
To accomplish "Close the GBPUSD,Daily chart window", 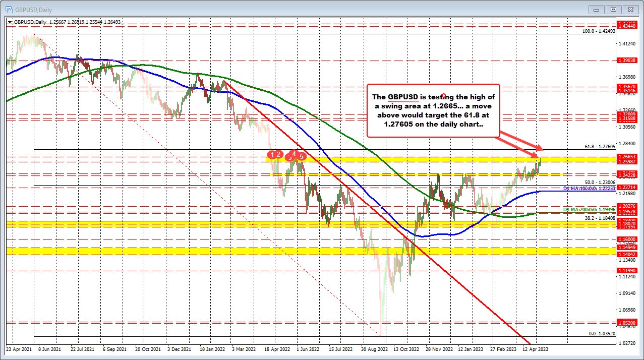I will [x=630, y=9].
